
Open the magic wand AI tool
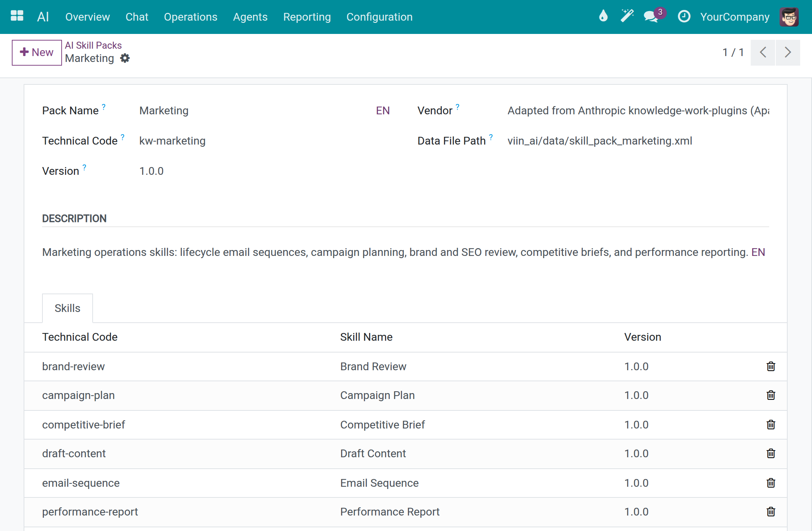coord(627,16)
